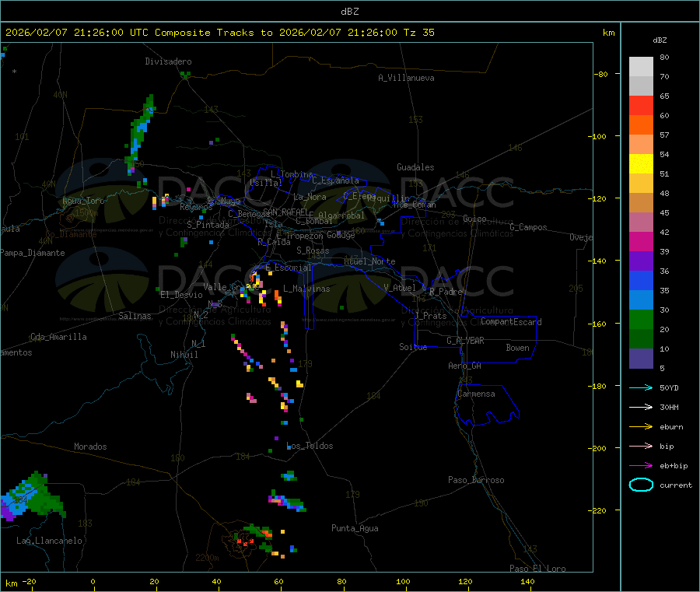Click the white 30HM arrow legend icon

click(641, 407)
